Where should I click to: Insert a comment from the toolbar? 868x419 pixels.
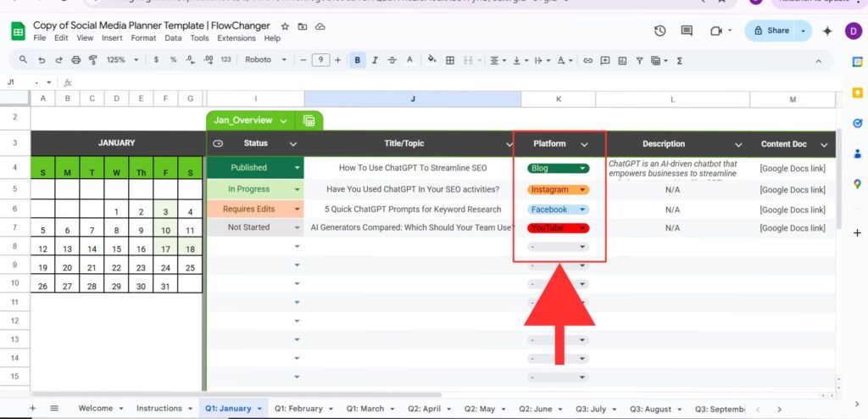[605, 60]
